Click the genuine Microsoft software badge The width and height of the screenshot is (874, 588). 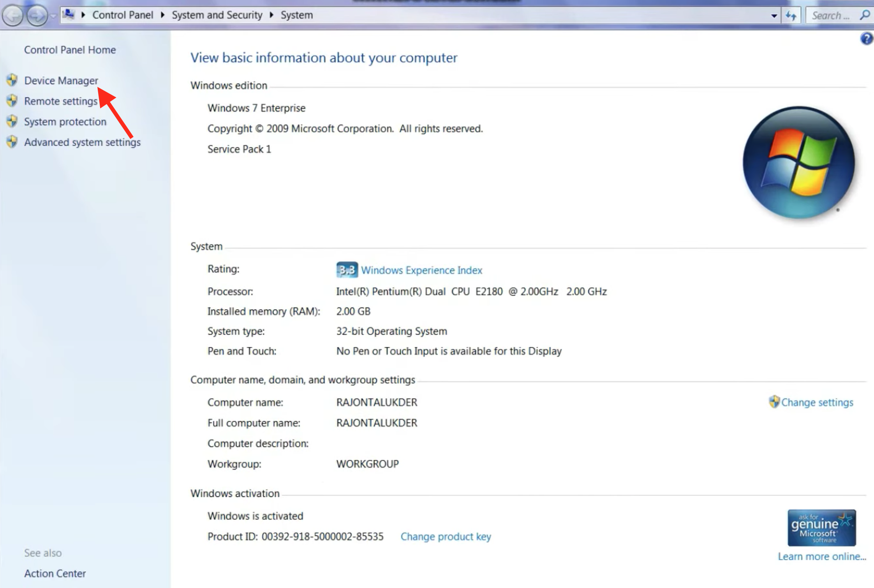(821, 528)
